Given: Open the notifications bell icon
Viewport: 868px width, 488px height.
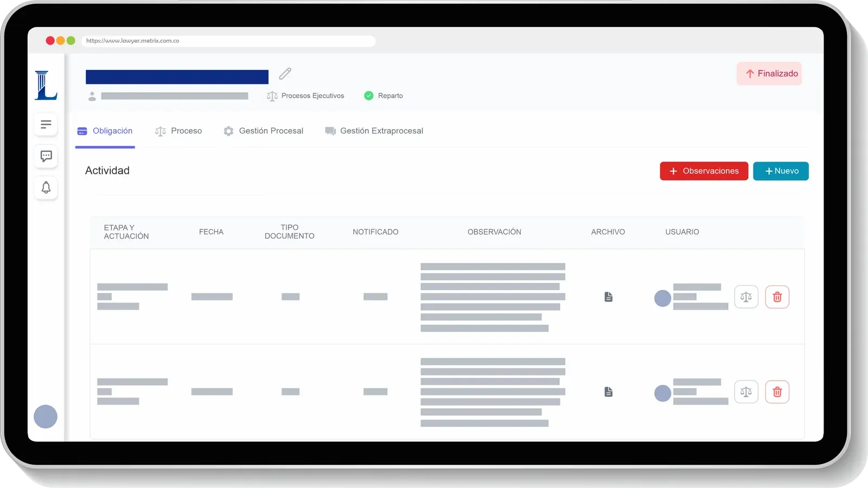Looking at the screenshot, I should point(46,188).
